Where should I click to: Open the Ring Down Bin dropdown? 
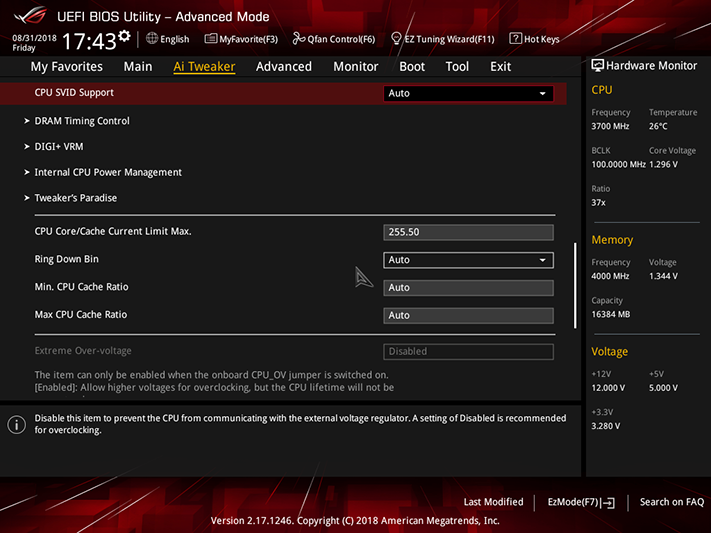tap(468, 260)
